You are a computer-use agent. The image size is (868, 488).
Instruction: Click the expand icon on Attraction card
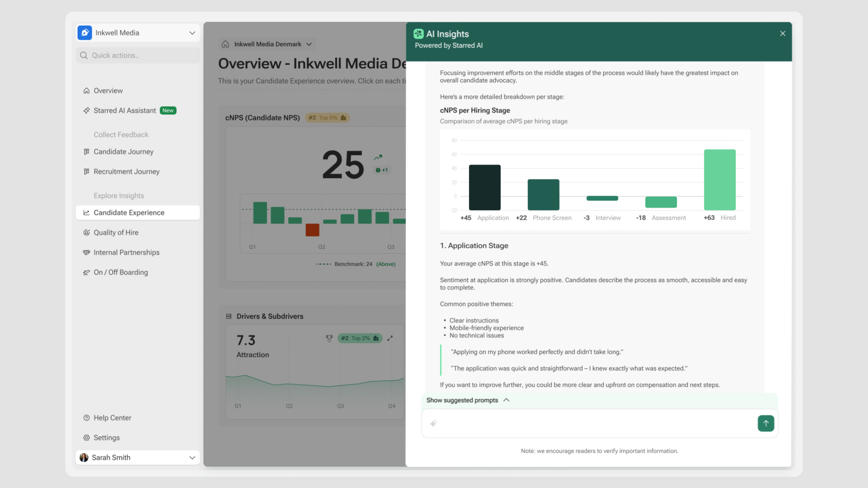[x=390, y=338]
